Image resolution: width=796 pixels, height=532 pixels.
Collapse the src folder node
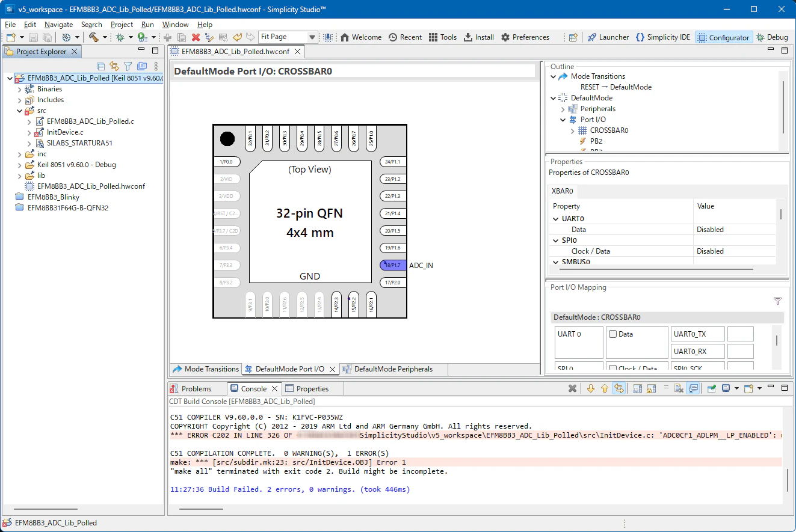19,111
